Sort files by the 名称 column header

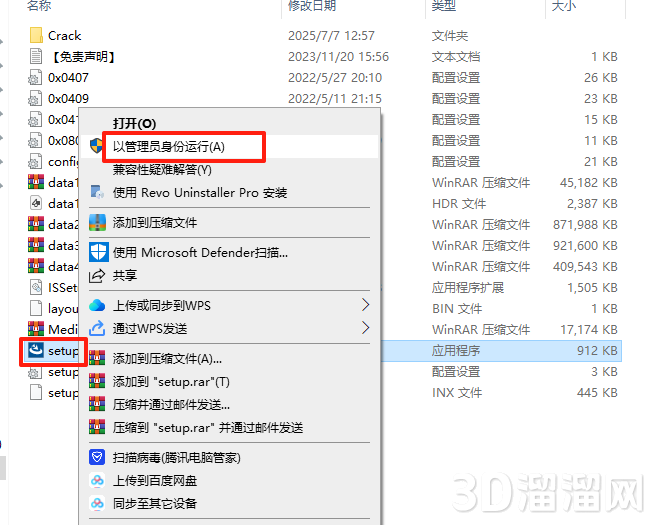coord(40,6)
